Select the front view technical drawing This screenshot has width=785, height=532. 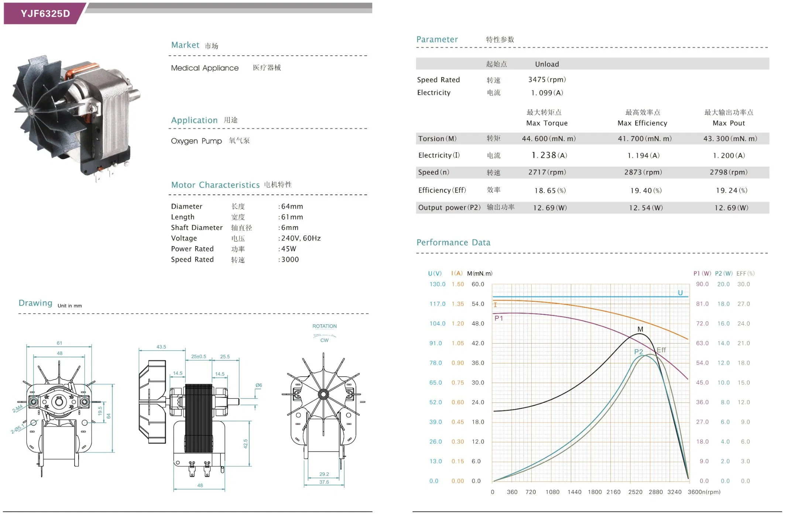(63, 410)
